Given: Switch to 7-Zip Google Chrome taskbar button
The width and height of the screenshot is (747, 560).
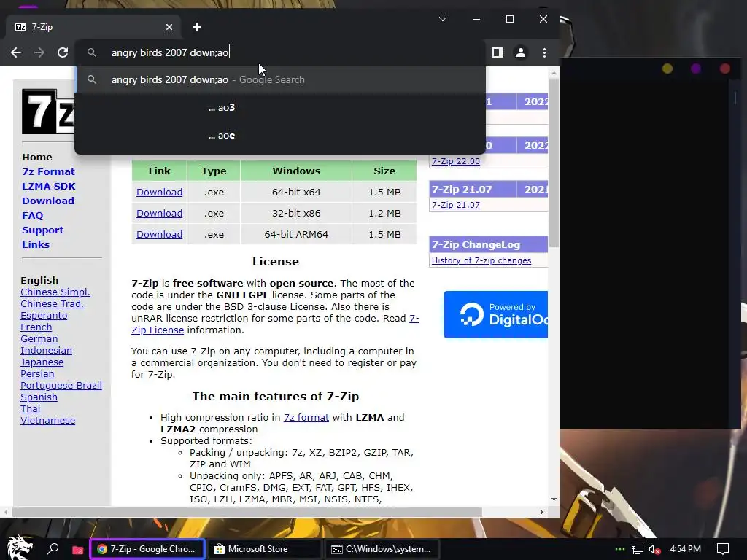Looking at the screenshot, I should pyautogui.click(x=147, y=549).
